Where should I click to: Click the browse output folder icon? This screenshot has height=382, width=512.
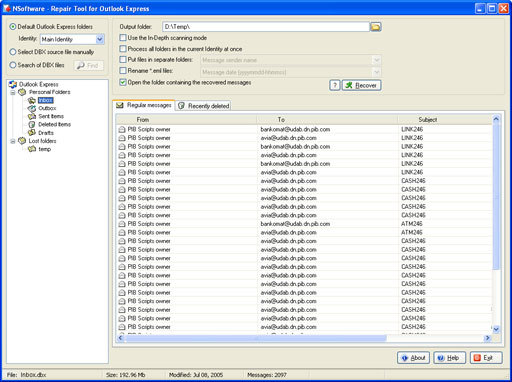tap(376, 27)
